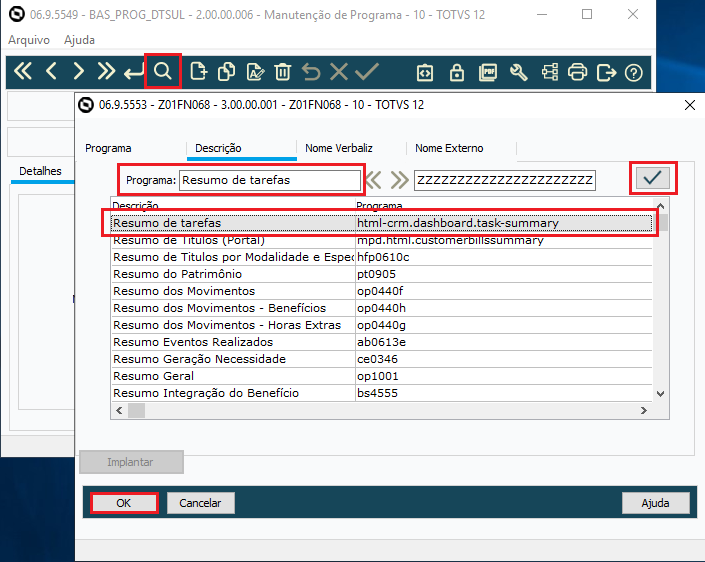The height and width of the screenshot is (562, 705).
Task: Open the PDF export icon
Action: tap(488, 72)
